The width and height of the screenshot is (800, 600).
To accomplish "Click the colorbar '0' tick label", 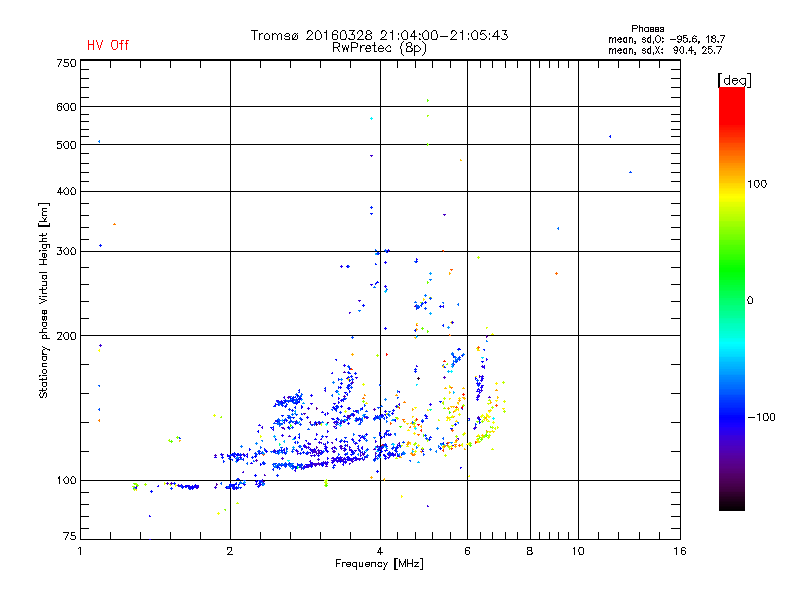I will point(749,301).
